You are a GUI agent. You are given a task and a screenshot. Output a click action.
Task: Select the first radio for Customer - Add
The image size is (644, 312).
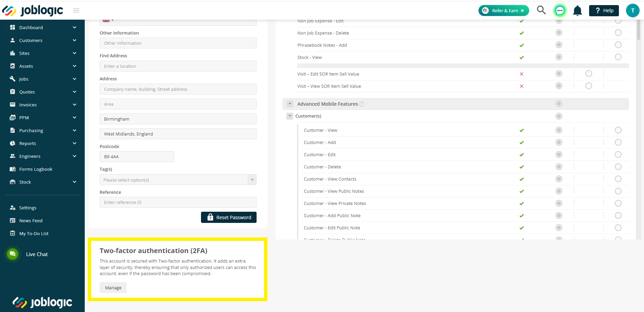[559, 142]
